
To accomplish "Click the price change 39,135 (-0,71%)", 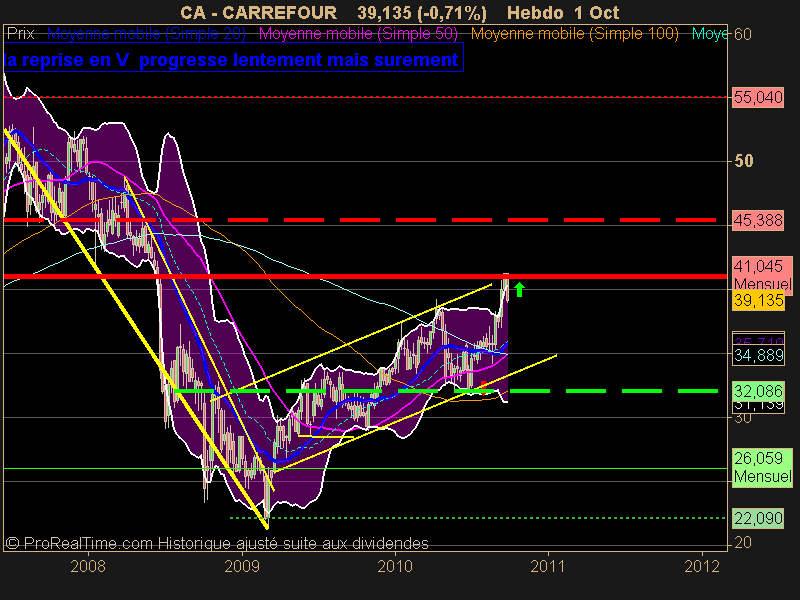I will tap(422, 12).
